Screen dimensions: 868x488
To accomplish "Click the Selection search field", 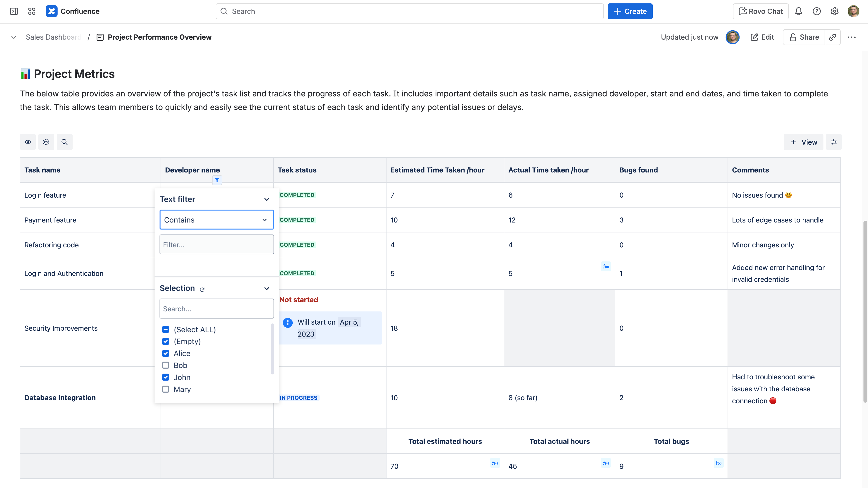I will (216, 309).
